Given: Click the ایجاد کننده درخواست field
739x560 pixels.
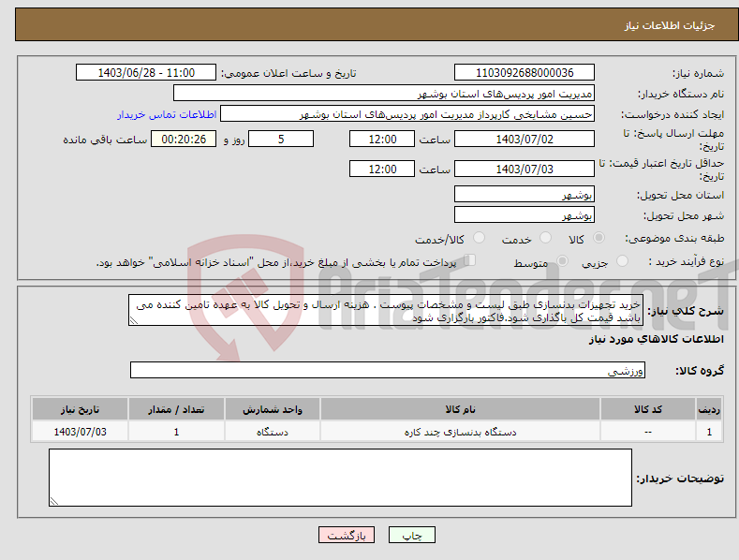Looking at the screenshot, I should click(407, 114).
